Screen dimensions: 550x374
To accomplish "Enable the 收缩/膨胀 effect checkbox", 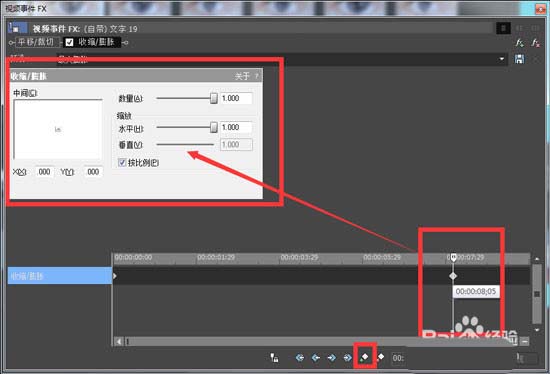I will 69,42.
